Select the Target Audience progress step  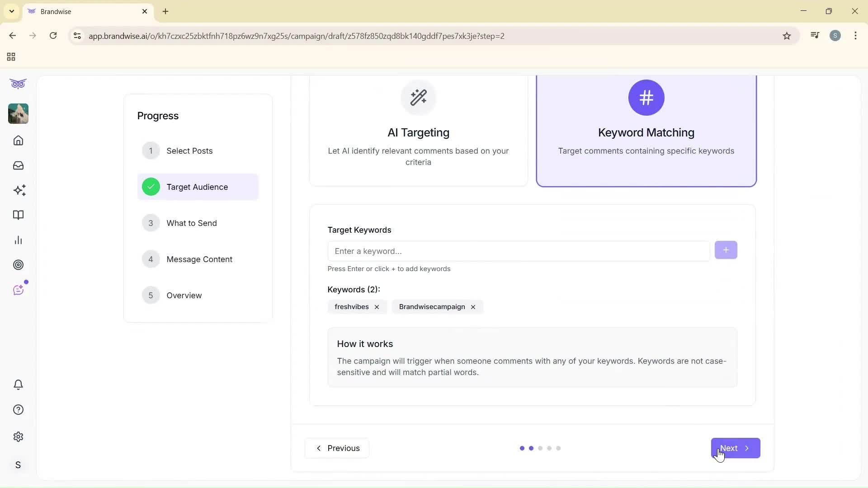[x=198, y=187]
